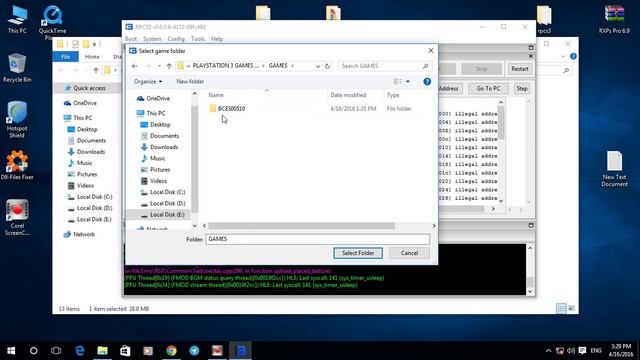The height and width of the screenshot is (360, 640).
Task: Select Pictures in dialog navigation pane
Action: pyautogui.click(x=160, y=169)
